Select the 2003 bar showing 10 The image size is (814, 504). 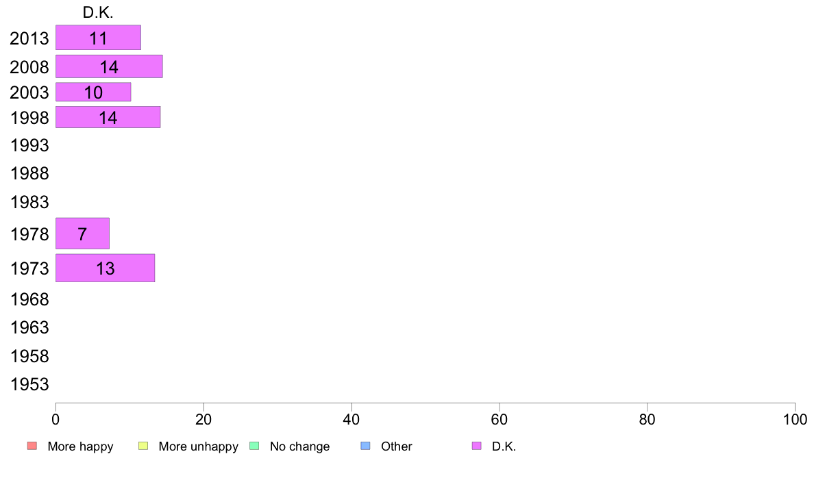pos(93,92)
